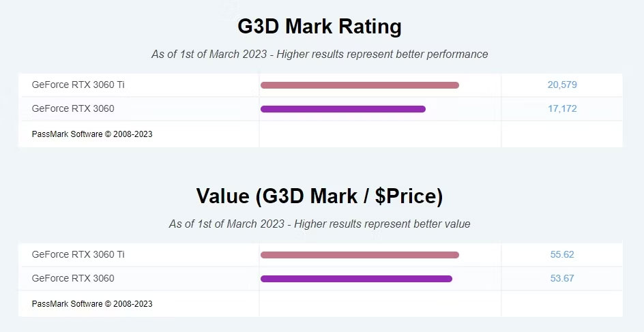
Task: Click the pink RTX 3060 Ti bar in G3D Mark Rating chart
Action: coord(360,85)
